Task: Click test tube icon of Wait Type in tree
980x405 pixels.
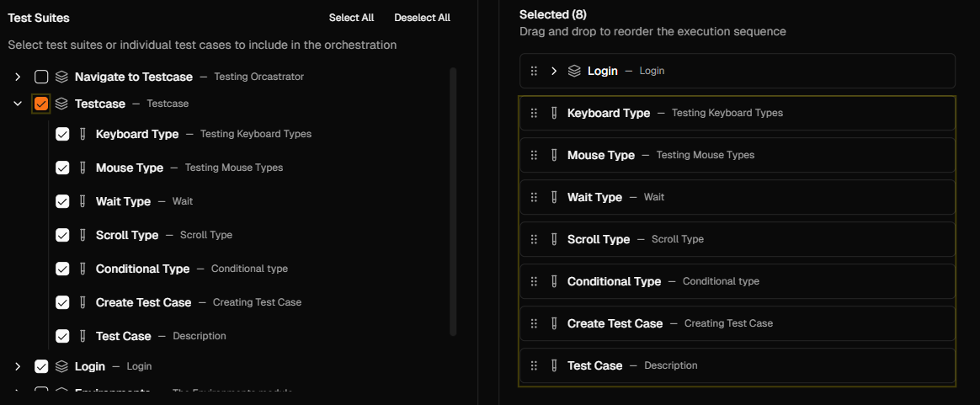Action: coord(83,202)
